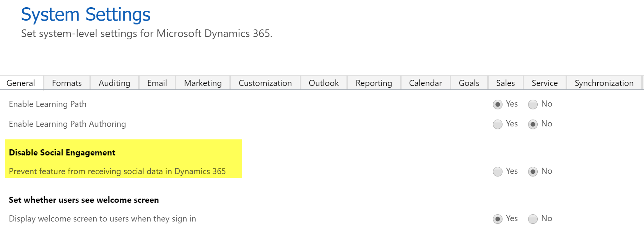Set Enable Learning Path to No
Screen dimensions: 644x228
click(533, 104)
